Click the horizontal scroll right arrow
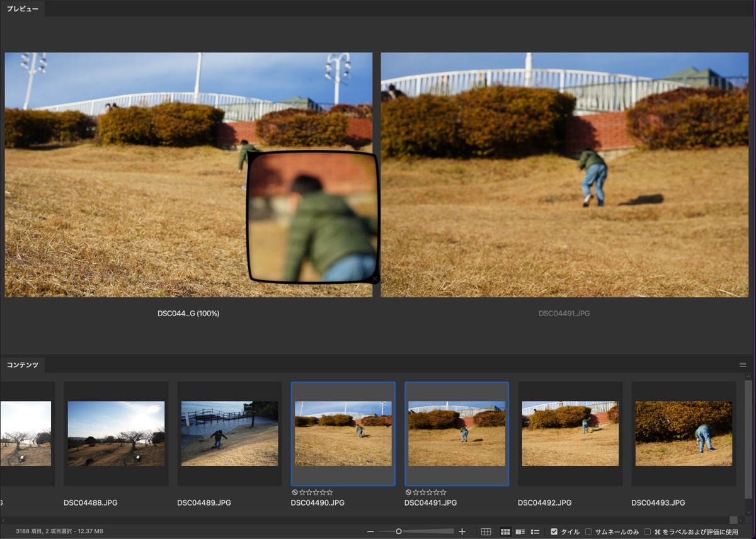This screenshot has width=756, height=539. [x=742, y=520]
